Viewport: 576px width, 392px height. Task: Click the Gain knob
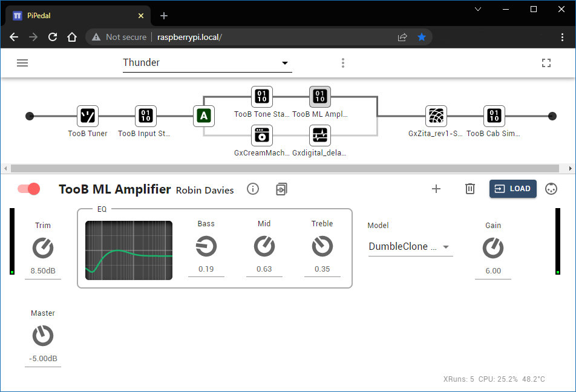click(x=493, y=248)
